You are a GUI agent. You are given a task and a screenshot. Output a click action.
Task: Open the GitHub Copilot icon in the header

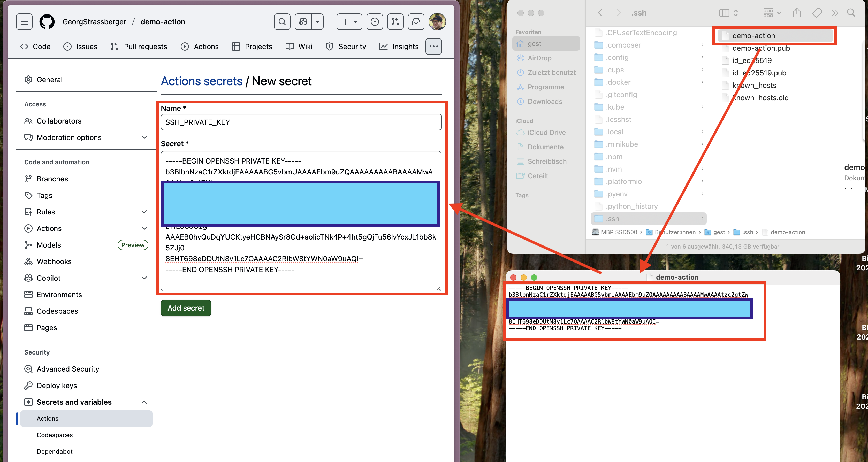(303, 21)
